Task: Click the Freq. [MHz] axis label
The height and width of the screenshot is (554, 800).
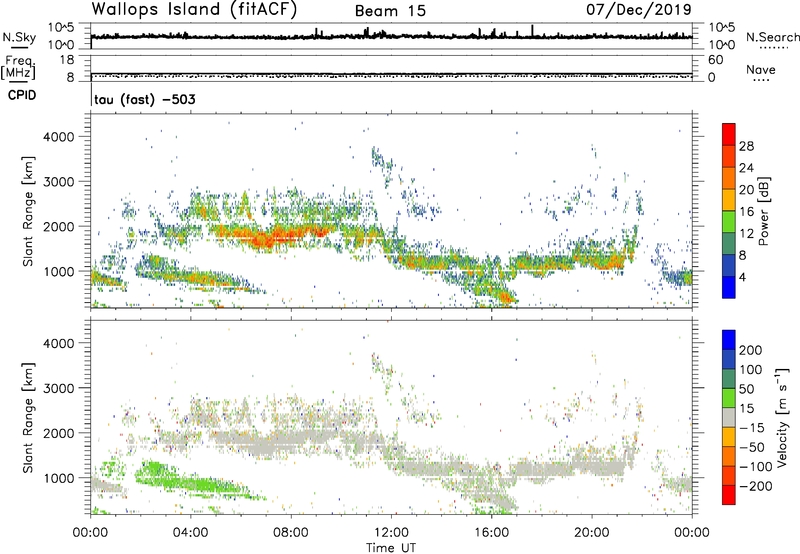Action: pos(18,67)
